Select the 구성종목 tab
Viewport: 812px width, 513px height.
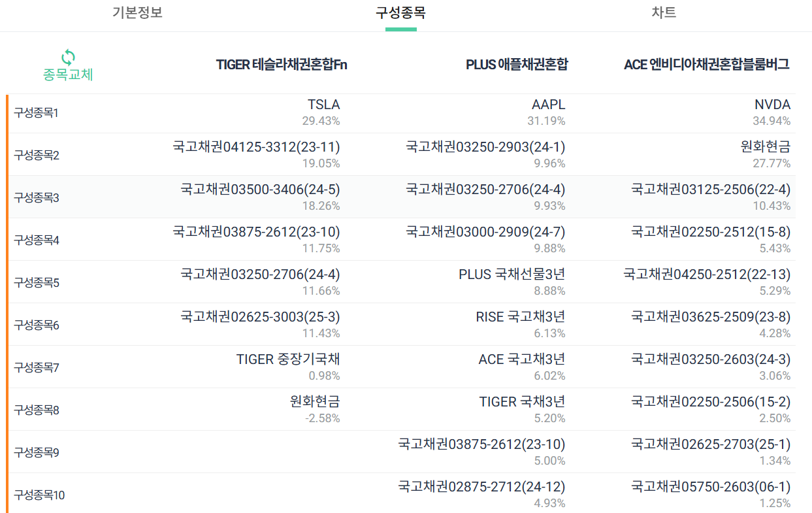pos(400,13)
